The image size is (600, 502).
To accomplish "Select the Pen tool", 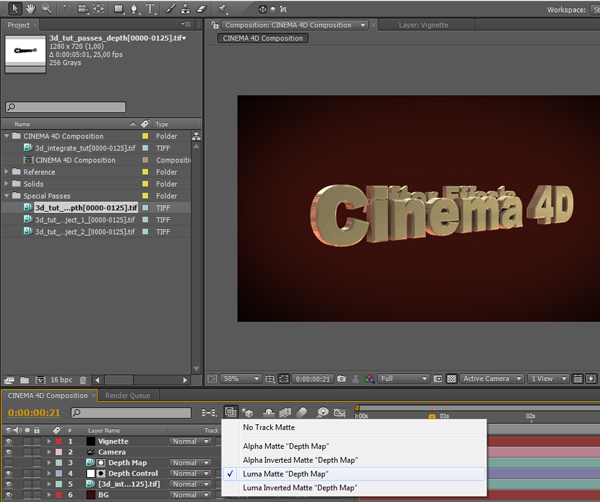I will [x=134, y=9].
